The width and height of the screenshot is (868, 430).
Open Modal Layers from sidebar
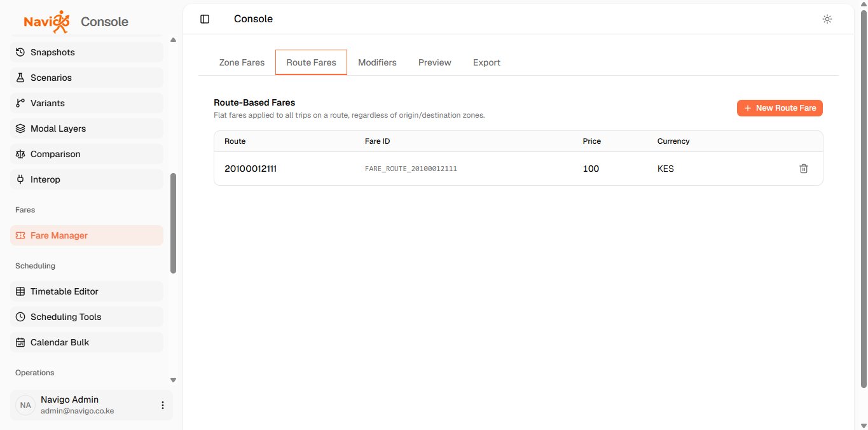[x=86, y=128]
